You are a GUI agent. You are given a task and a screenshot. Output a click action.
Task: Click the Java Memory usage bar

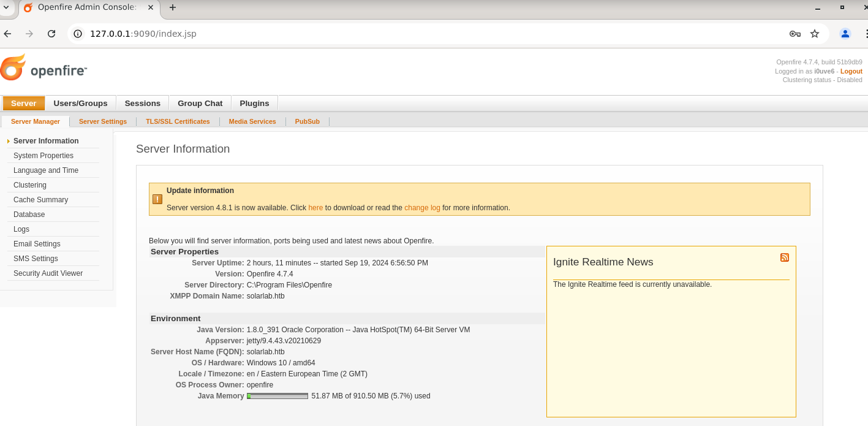(x=277, y=396)
